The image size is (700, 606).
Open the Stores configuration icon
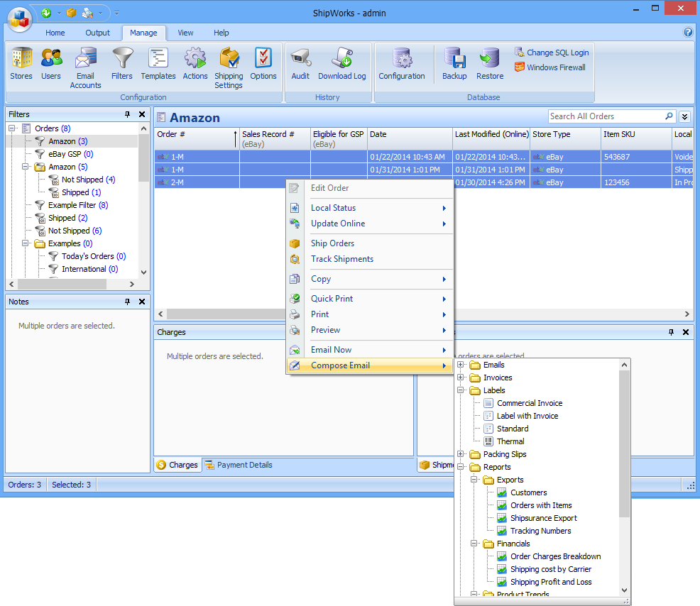[x=21, y=64]
